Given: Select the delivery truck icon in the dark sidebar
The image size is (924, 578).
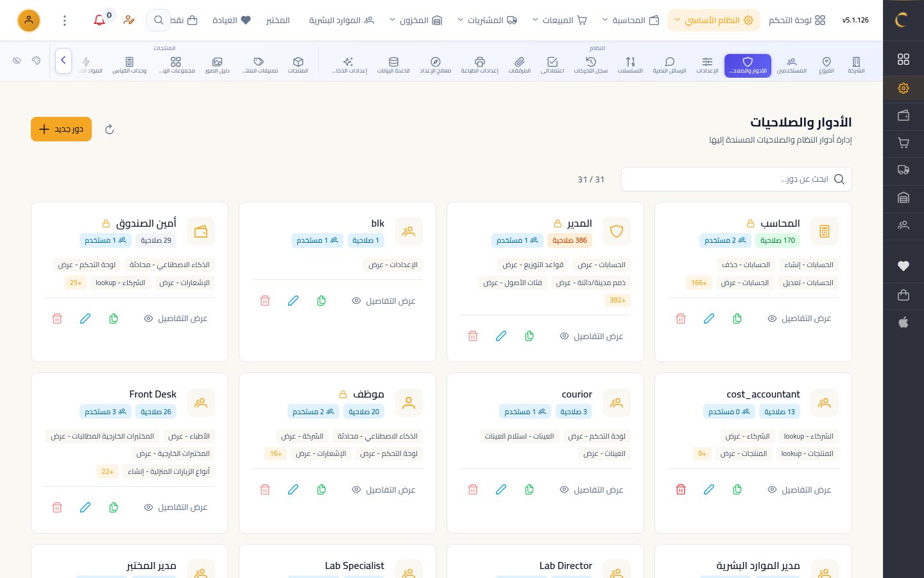Looking at the screenshot, I should point(903,170).
